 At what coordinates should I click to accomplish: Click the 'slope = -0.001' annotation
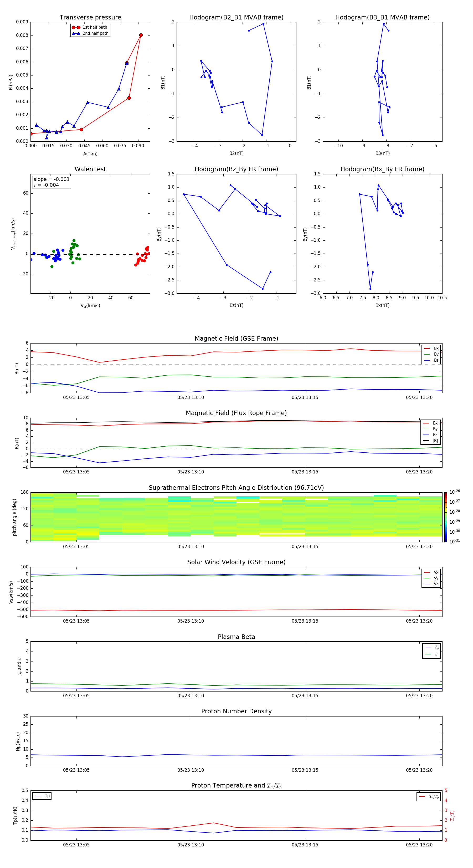click(x=52, y=179)
